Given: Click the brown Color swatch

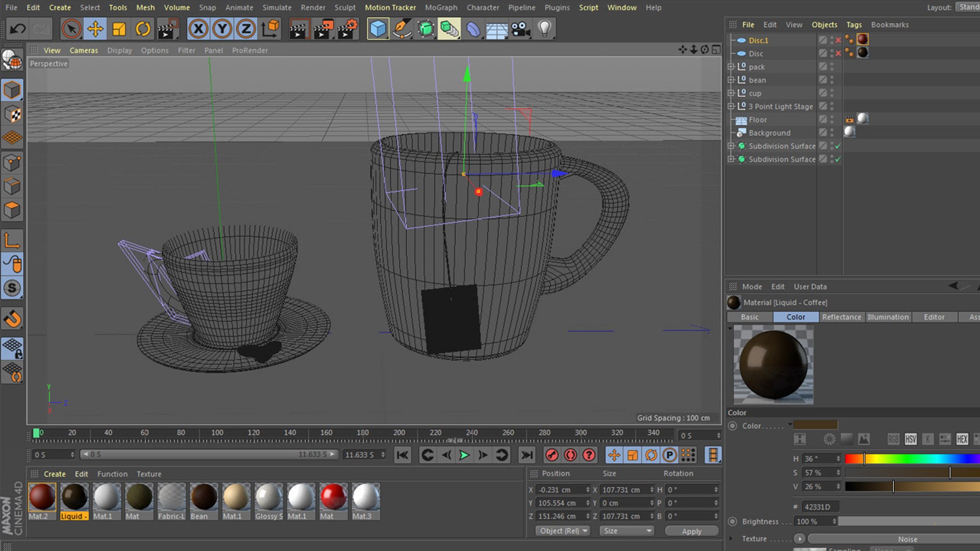Looking at the screenshot, I should [x=816, y=425].
